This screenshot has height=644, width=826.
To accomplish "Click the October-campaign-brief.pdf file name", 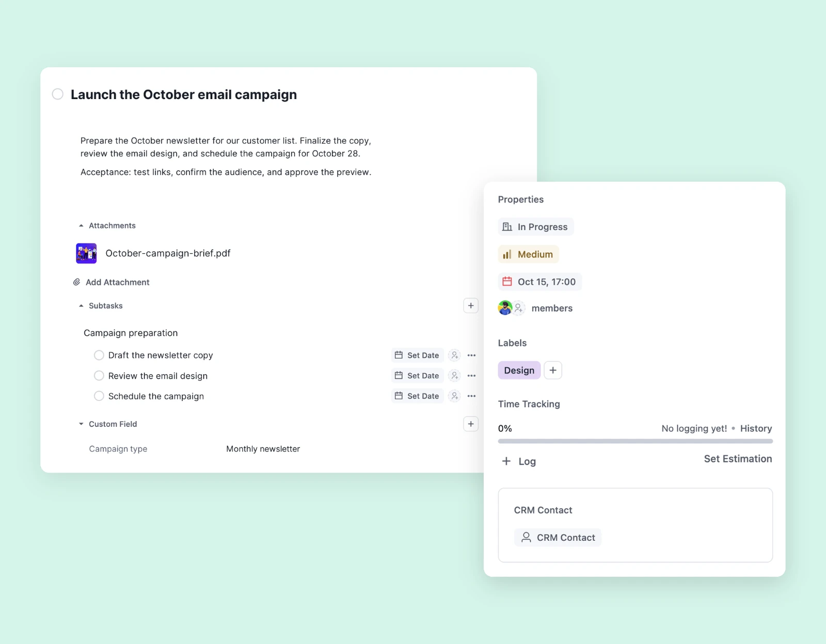I will [168, 253].
